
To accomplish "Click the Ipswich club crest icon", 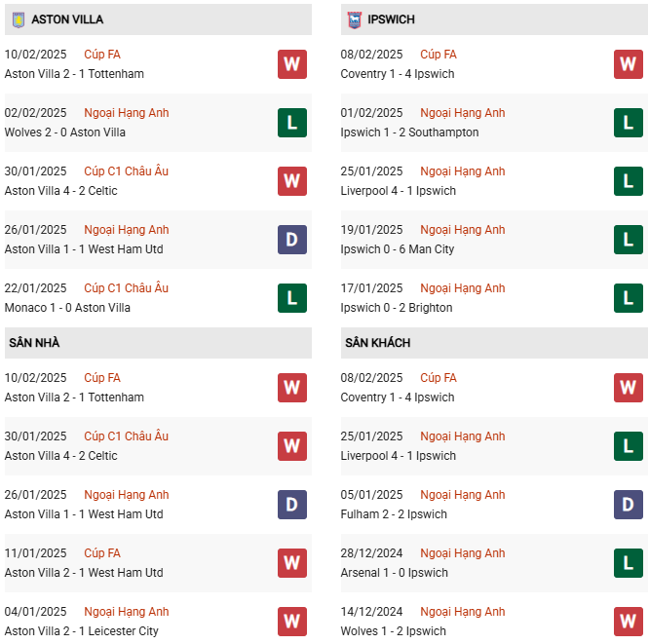I will 354,19.
